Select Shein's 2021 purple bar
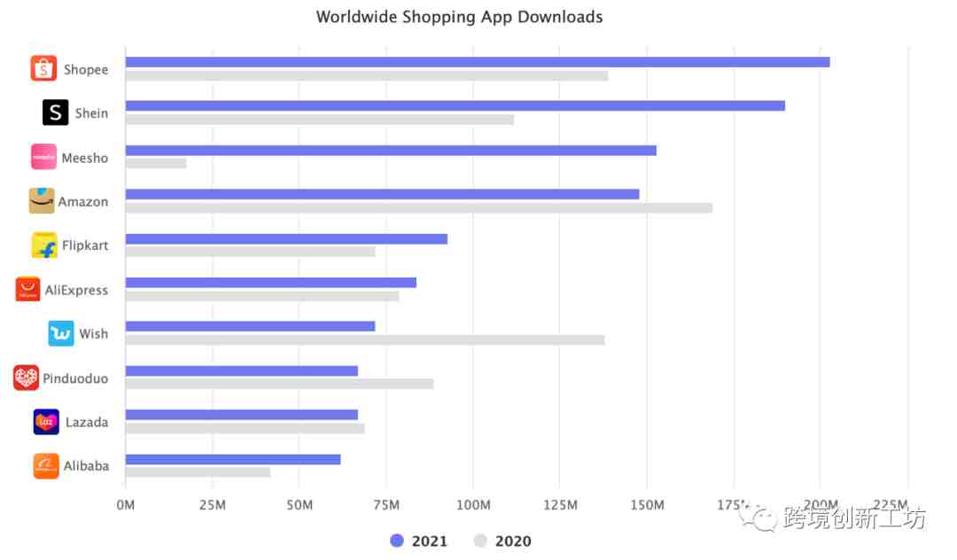 (455, 105)
